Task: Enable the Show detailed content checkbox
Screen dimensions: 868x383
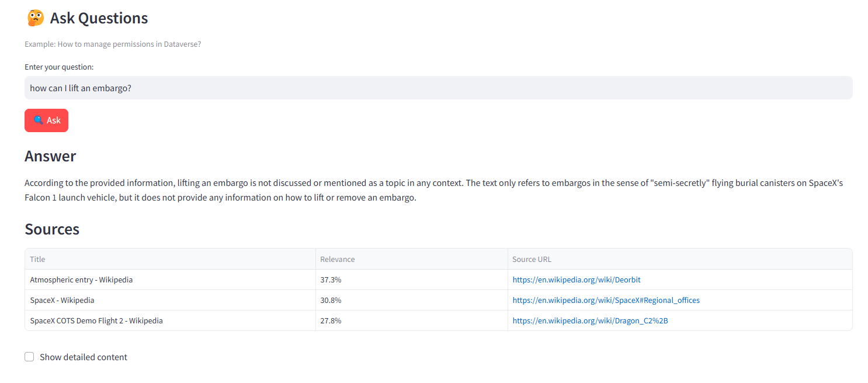Action: (x=29, y=357)
